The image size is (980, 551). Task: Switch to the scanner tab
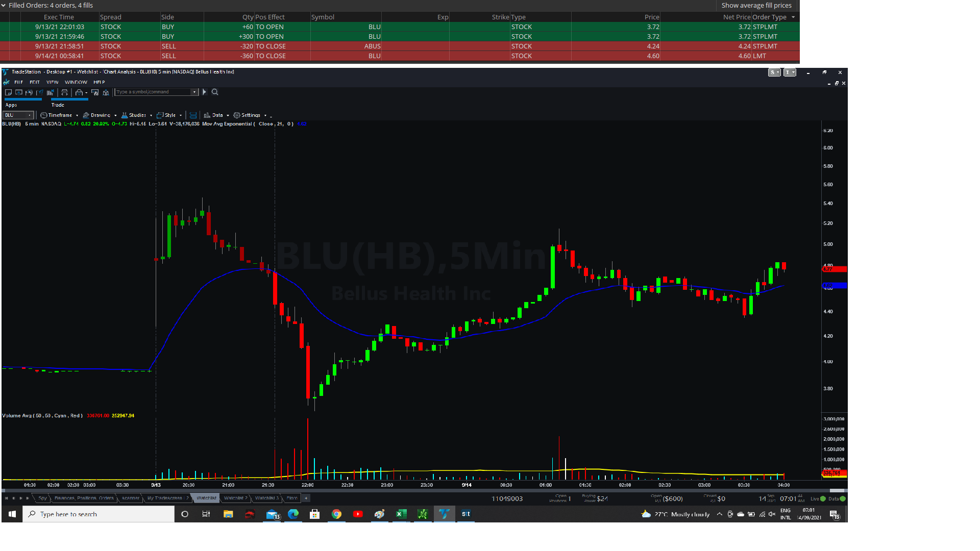point(130,498)
